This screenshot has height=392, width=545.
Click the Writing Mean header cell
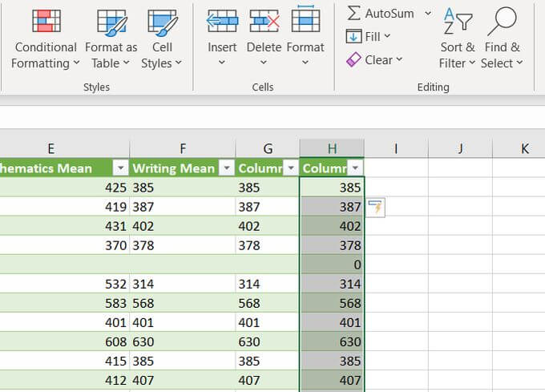(x=174, y=168)
